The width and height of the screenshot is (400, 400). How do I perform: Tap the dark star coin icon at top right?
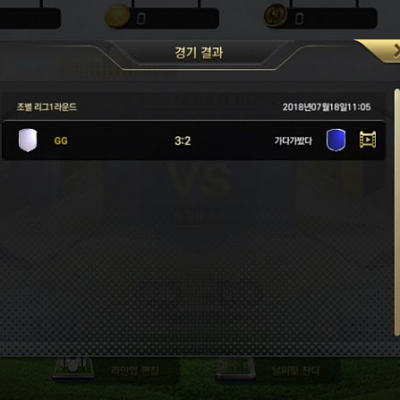pyautogui.click(x=276, y=16)
